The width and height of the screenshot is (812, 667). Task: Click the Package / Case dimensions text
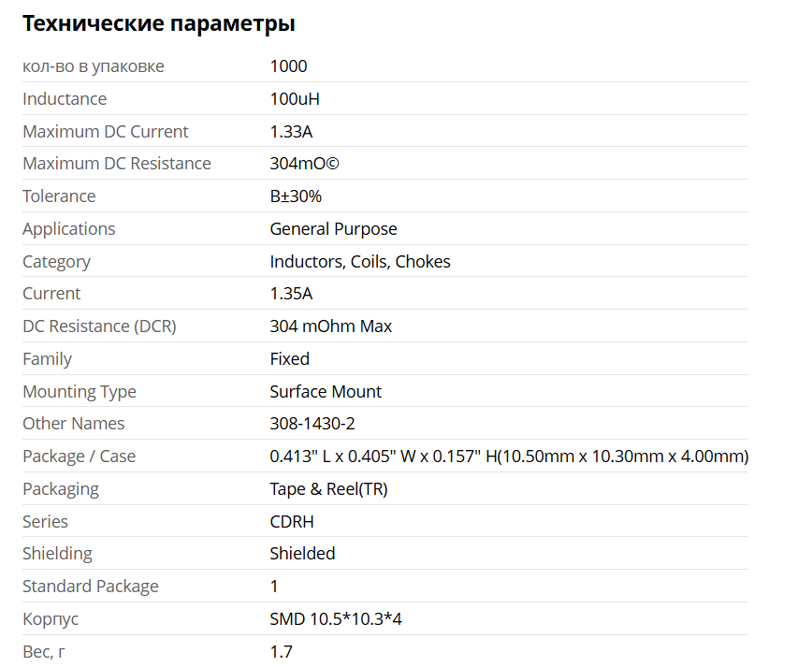509,457
